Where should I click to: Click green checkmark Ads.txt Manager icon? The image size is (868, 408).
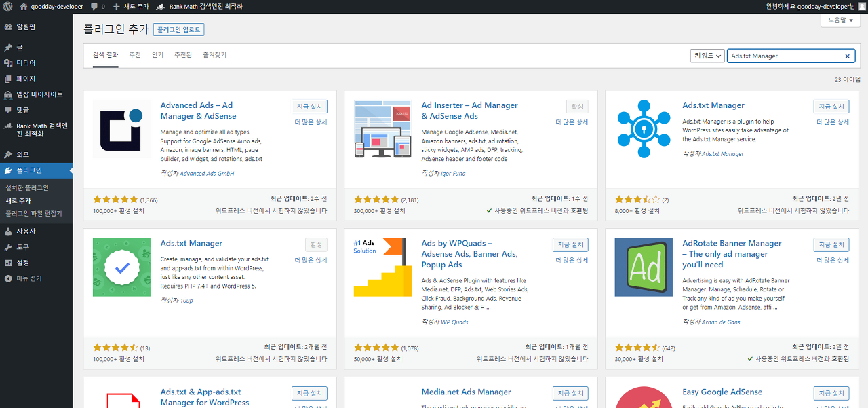tap(122, 267)
